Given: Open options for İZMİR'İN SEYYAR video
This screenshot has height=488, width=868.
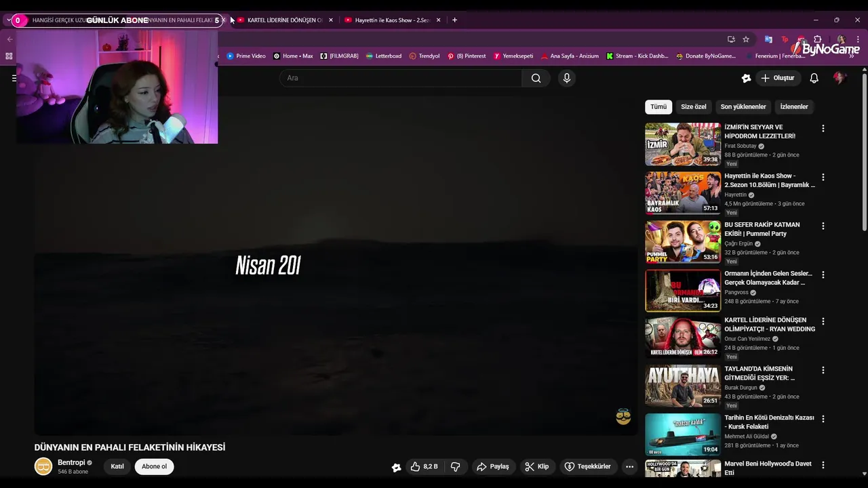Looking at the screenshot, I should [x=823, y=128].
